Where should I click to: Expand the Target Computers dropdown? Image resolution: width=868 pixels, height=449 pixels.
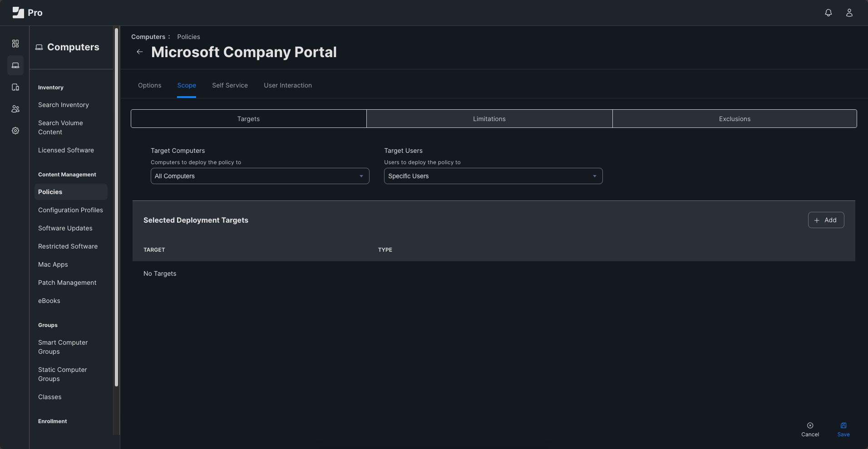point(260,176)
